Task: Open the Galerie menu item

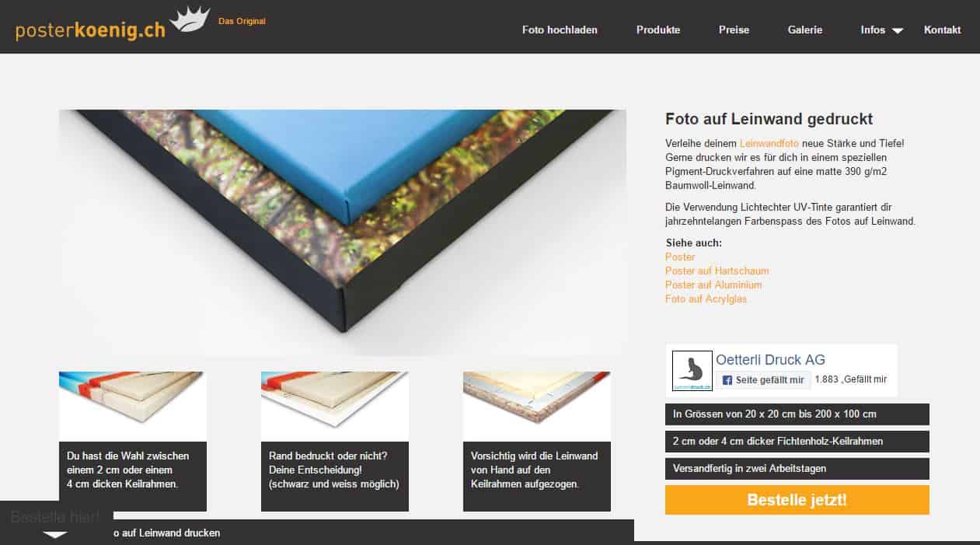Action: coord(805,30)
